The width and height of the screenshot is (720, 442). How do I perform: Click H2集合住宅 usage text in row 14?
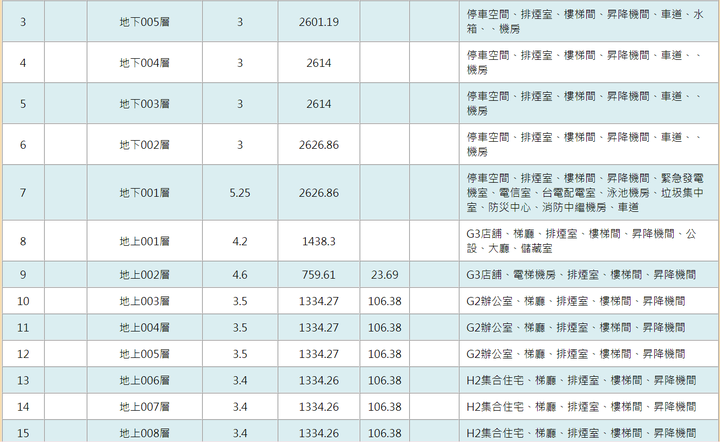[581, 407]
